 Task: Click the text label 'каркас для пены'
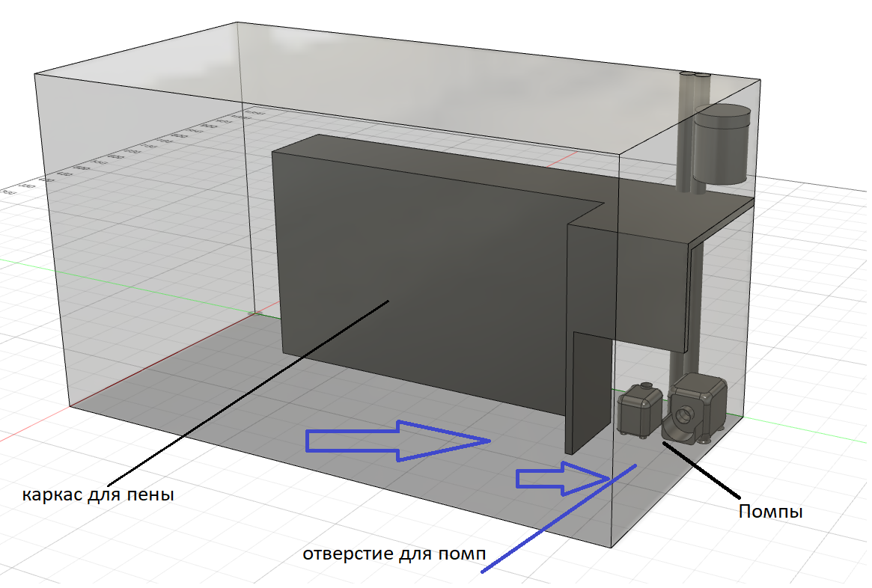(99, 494)
